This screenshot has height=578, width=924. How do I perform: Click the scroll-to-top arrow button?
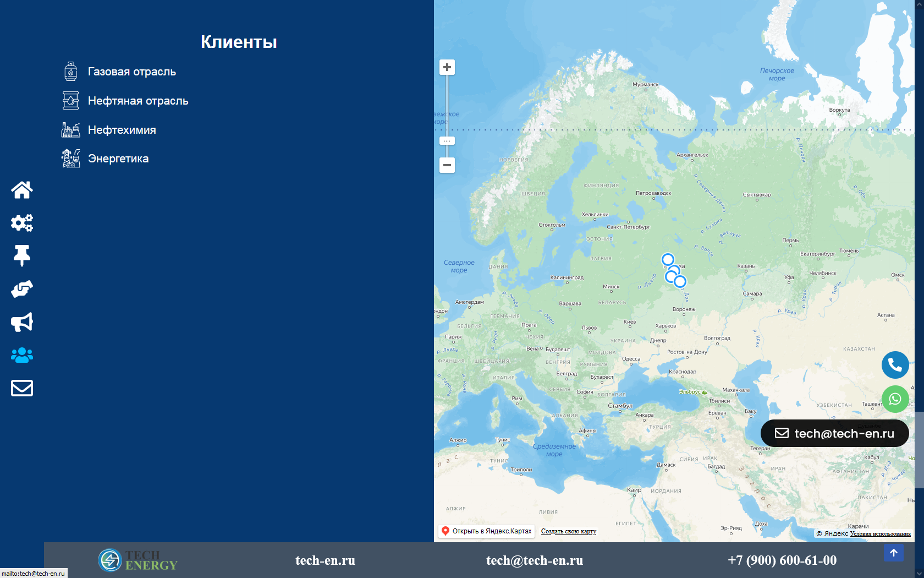click(894, 553)
